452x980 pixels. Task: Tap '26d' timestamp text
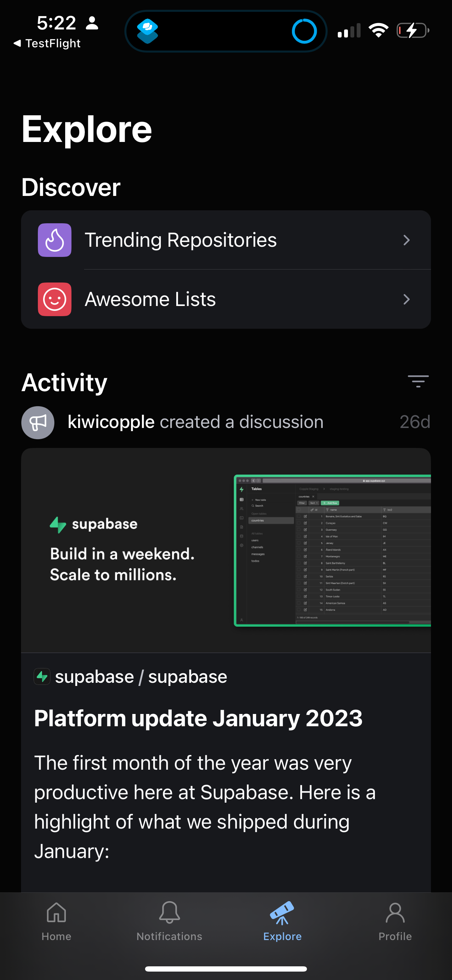tap(415, 422)
